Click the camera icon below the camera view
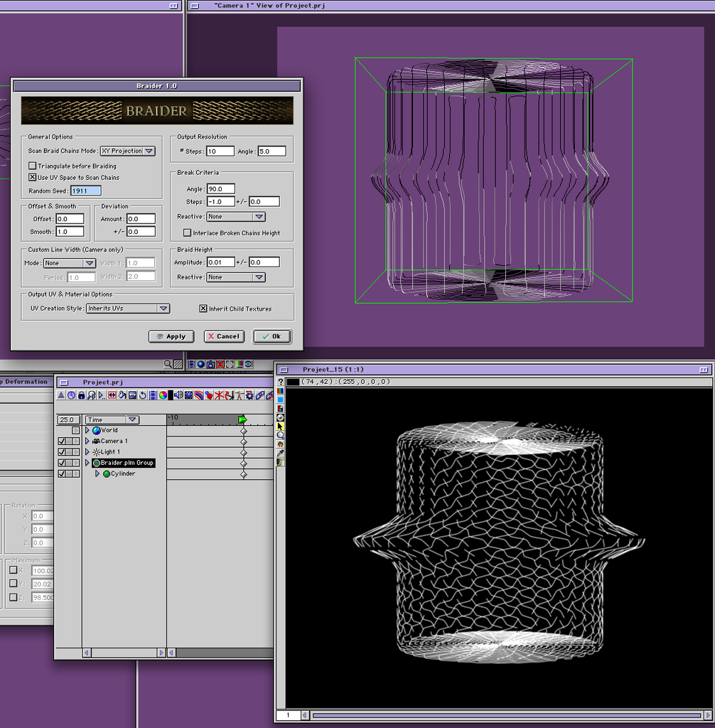Screen dimensions: 715x728 coord(210,364)
